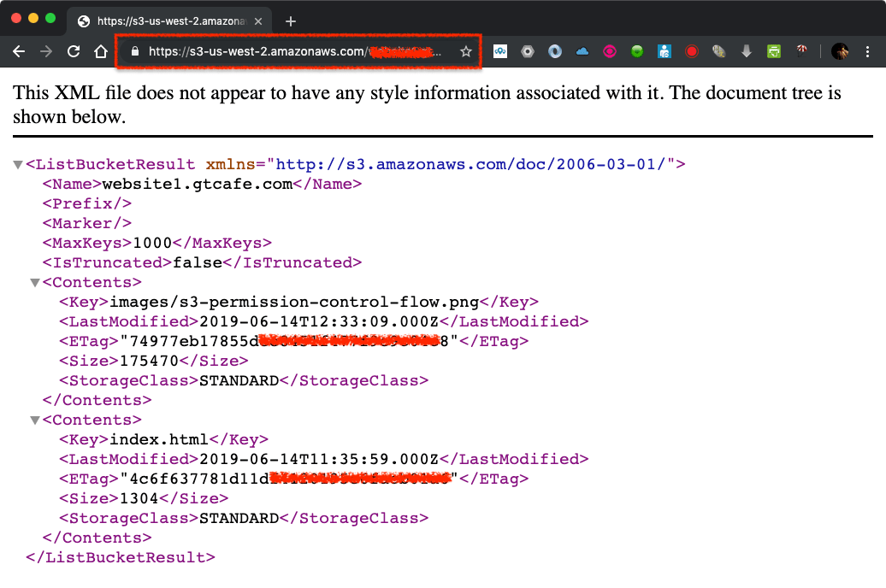Open the gray hexagon nut extension
Viewport: 886px width, 588px height.
pyautogui.click(x=527, y=51)
